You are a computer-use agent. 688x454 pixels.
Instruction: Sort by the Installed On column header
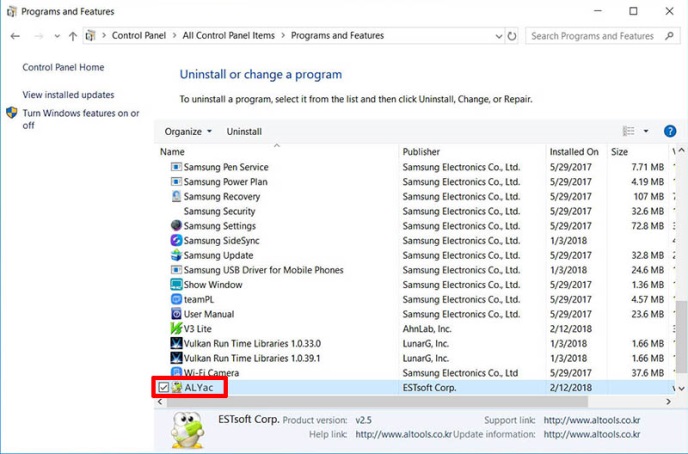click(x=577, y=152)
